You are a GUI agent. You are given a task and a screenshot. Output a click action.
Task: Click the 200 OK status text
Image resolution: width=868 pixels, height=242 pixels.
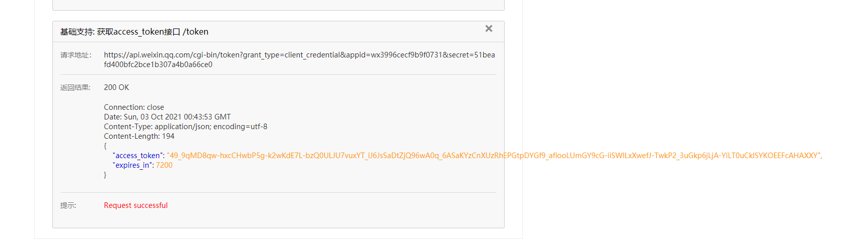[x=116, y=87]
